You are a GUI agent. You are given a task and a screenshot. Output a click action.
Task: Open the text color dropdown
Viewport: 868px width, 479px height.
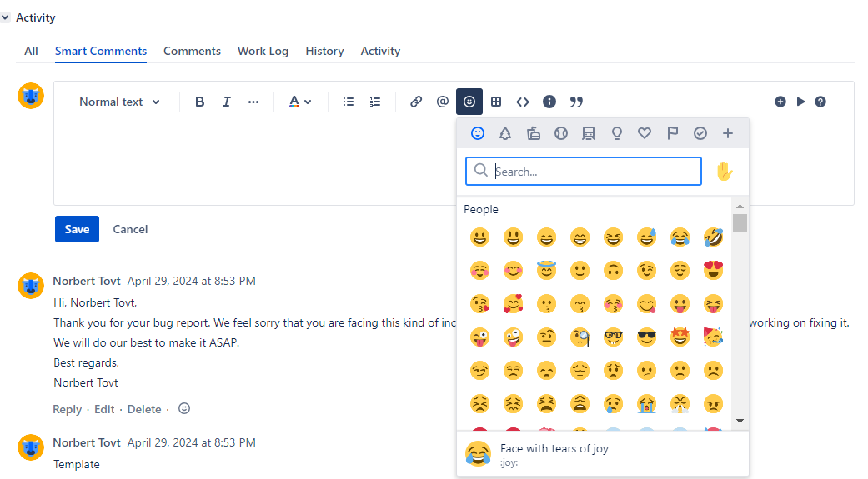[x=299, y=102]
